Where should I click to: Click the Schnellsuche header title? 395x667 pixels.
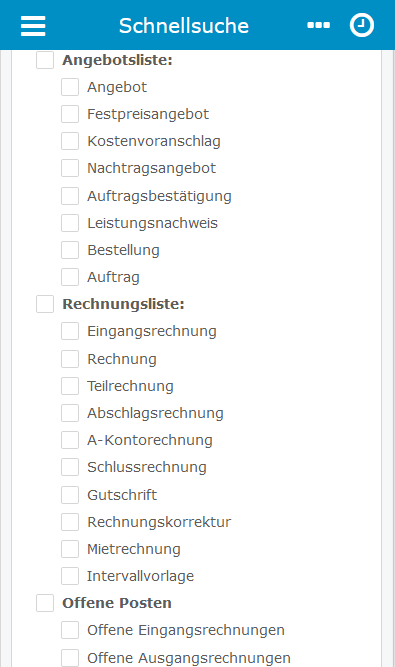(x=184, y=26)
